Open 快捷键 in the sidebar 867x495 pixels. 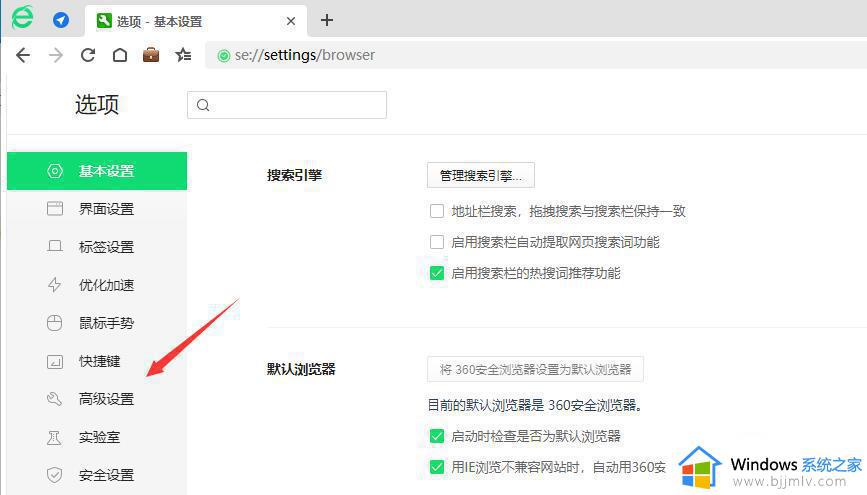(x=97, y=361)
